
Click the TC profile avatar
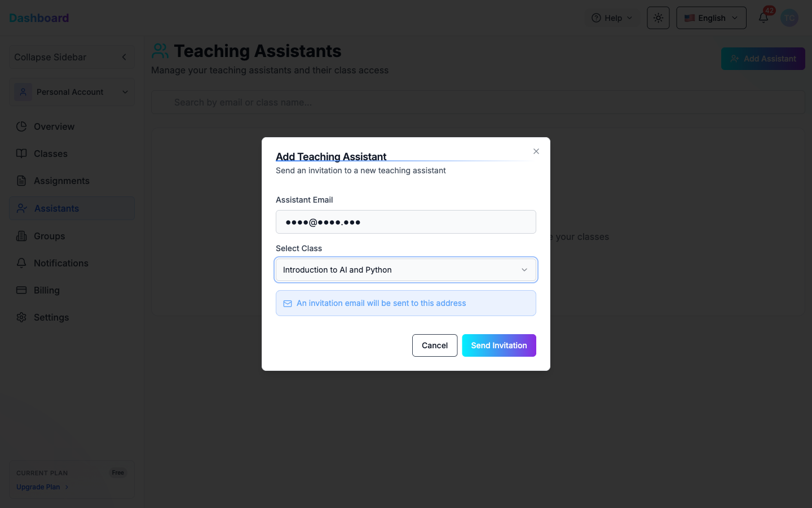coord(789,17)
